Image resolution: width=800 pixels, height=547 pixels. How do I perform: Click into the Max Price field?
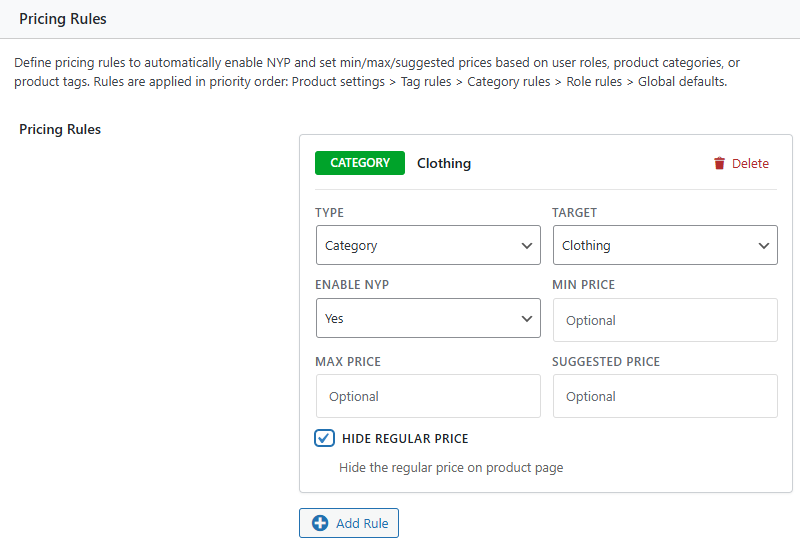coord(428,396)
